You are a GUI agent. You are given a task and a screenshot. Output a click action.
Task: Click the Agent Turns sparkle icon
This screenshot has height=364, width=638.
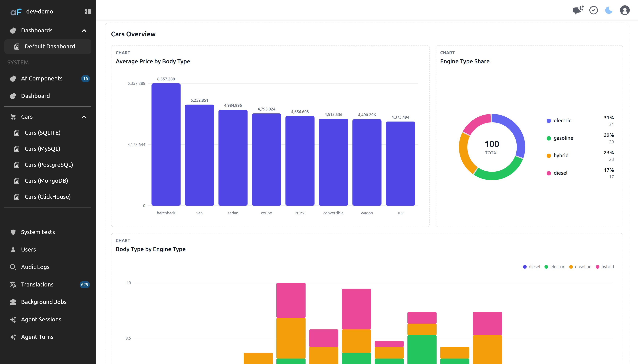click(x=13, y=337)
